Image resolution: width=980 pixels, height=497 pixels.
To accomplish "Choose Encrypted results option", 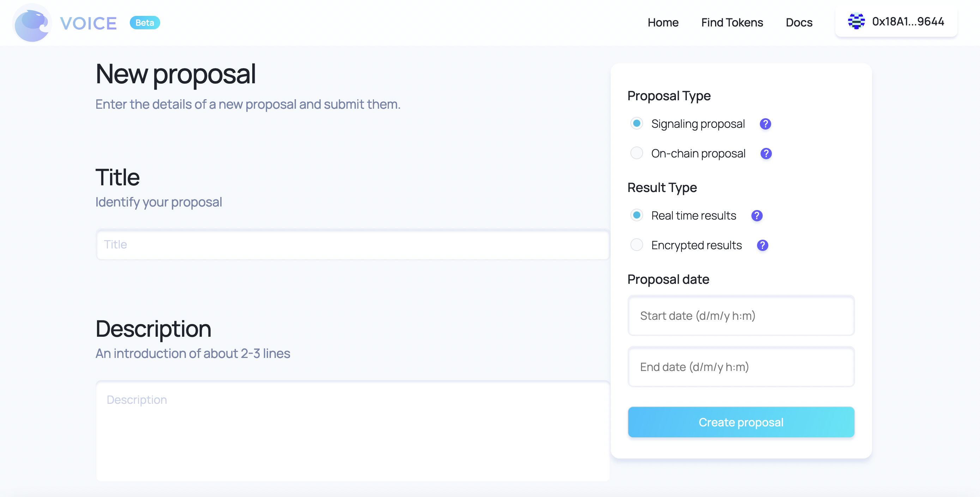I will [636, 245].
